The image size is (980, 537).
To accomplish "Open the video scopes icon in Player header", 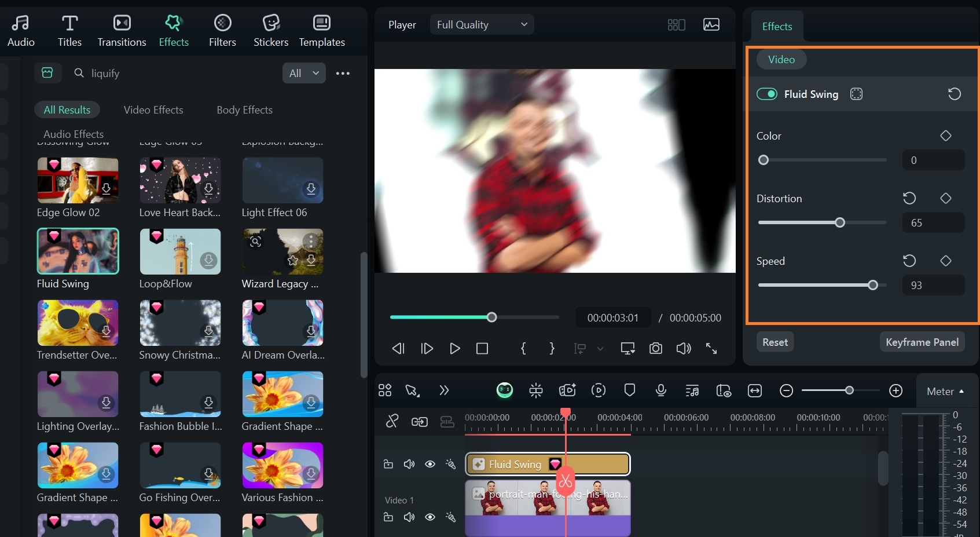I will pyautogui.click(x=711, y=24).
